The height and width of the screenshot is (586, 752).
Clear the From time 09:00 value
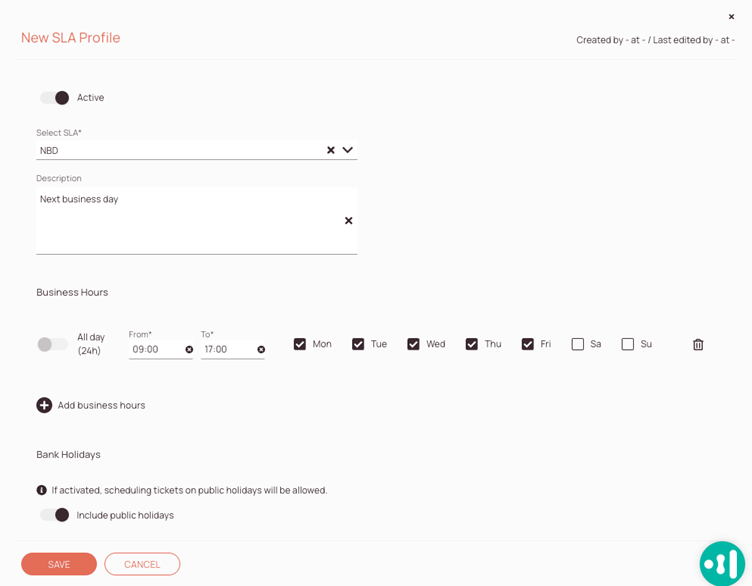[x=189, y=350]
